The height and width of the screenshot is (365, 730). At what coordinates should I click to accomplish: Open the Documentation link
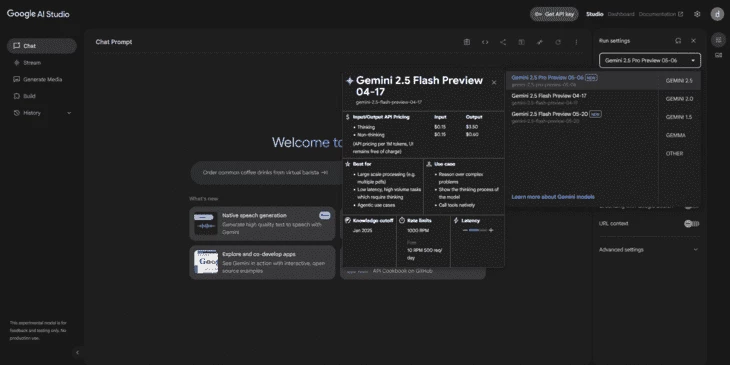click(661, 14)
